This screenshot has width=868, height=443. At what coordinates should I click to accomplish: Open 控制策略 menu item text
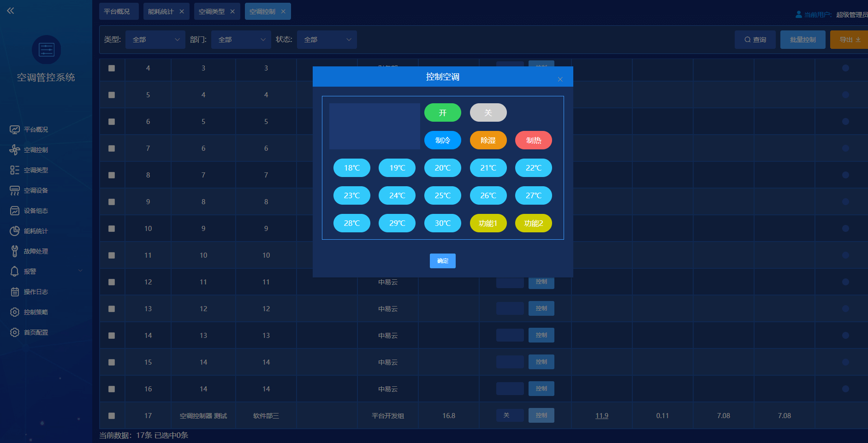point(36,312)
